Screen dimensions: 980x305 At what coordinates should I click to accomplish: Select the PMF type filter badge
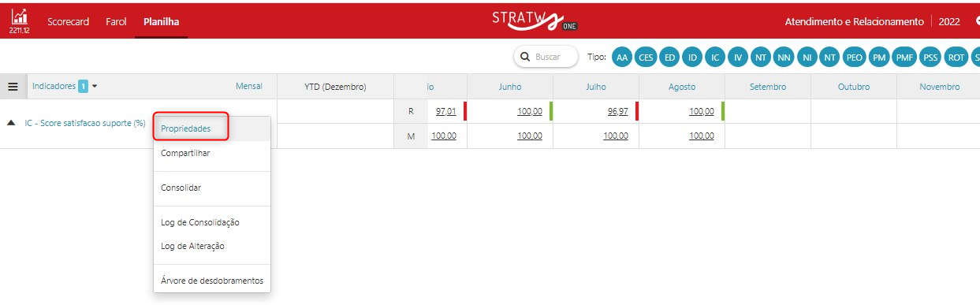click(904, 58)
